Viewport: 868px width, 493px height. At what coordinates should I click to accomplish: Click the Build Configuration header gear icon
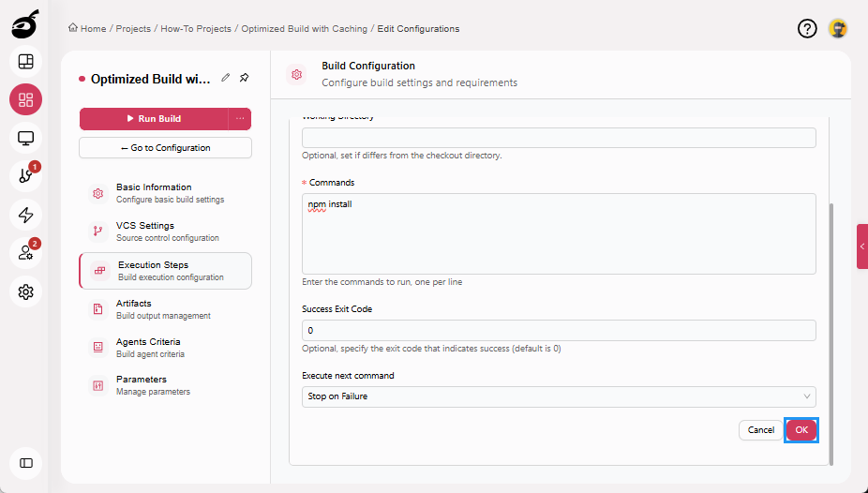(297, 74)
